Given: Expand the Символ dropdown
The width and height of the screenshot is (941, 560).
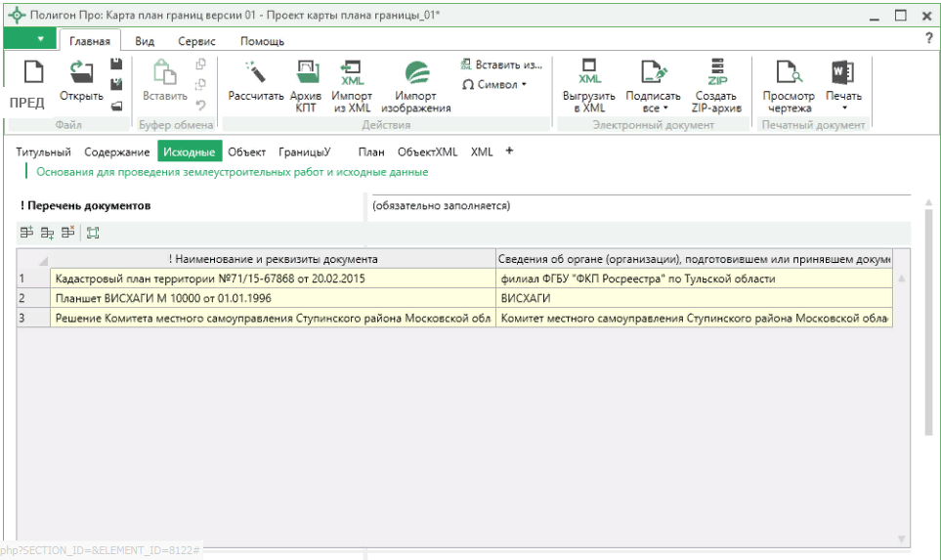Looking at the screenshot, I should (500, 84).
